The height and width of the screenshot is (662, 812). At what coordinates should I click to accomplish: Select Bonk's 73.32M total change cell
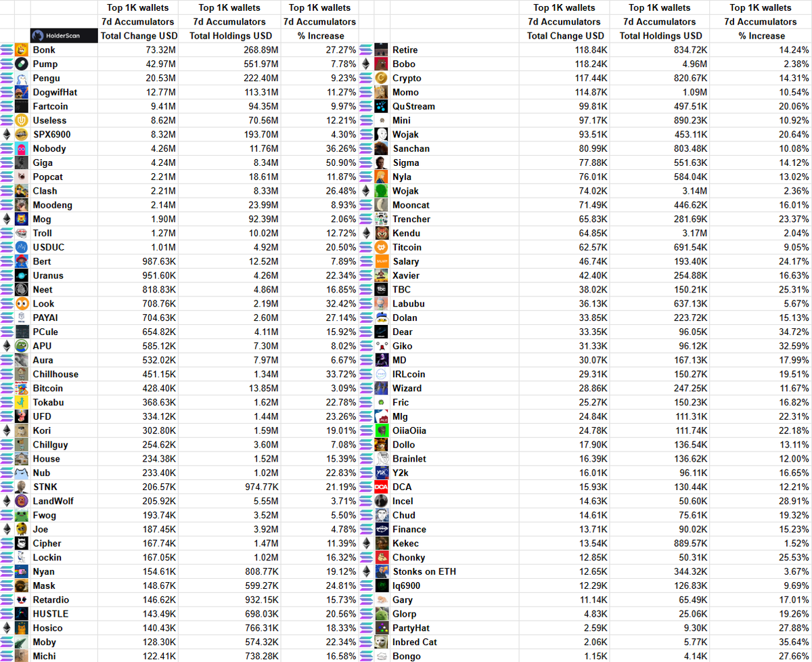tap(138, 50)
